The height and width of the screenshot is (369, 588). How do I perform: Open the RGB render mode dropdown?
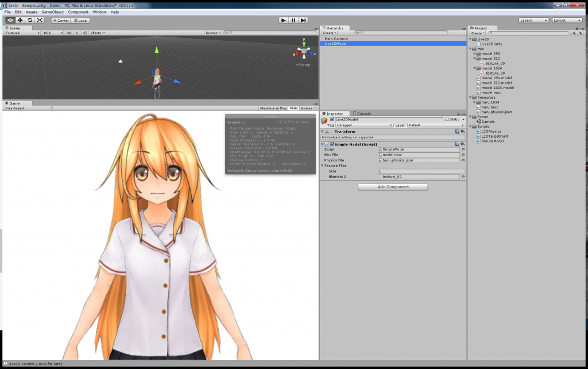pos(53,33)
